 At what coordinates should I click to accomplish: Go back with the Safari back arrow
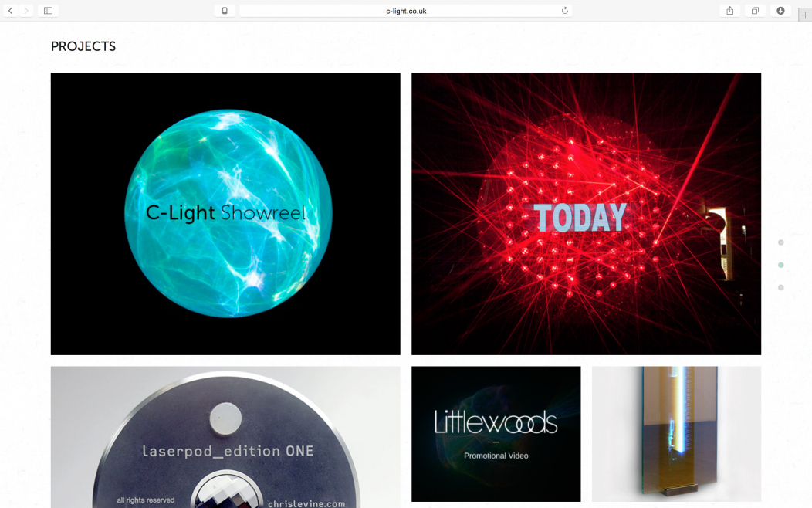pyautogui.click(x=11, y=10)
